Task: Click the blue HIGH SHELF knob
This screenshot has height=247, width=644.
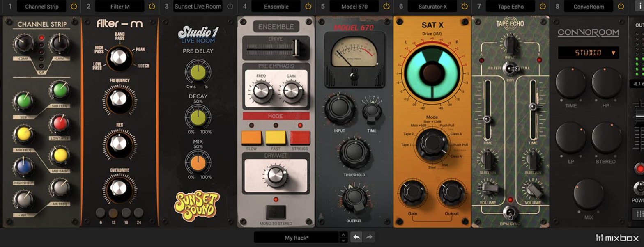Action: coord(23,167)
